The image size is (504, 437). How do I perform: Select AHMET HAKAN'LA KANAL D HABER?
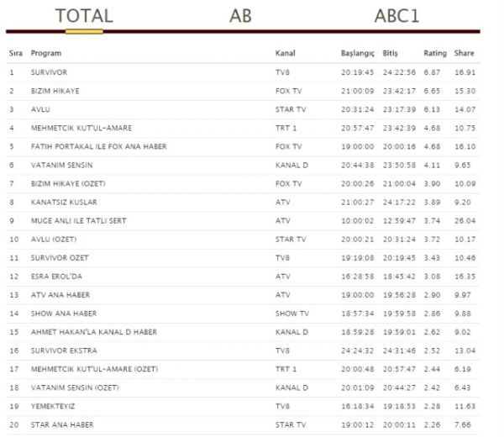[x=94, y=332]
